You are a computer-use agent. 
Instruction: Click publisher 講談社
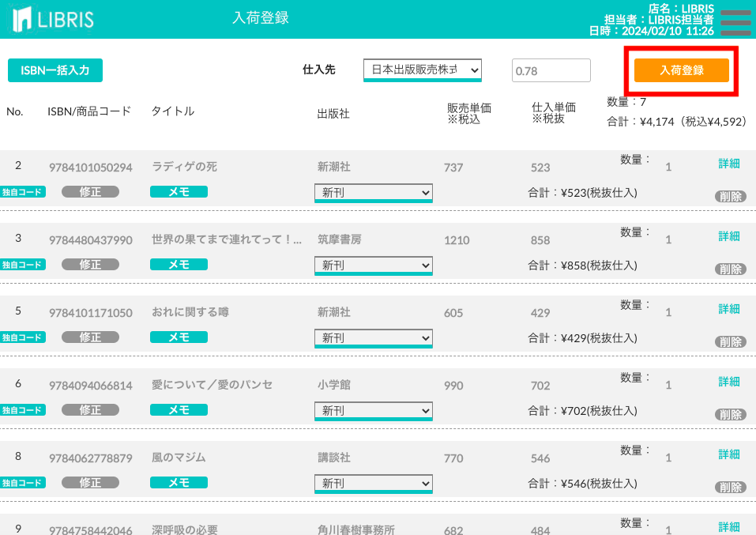click(x=334, y=458)
